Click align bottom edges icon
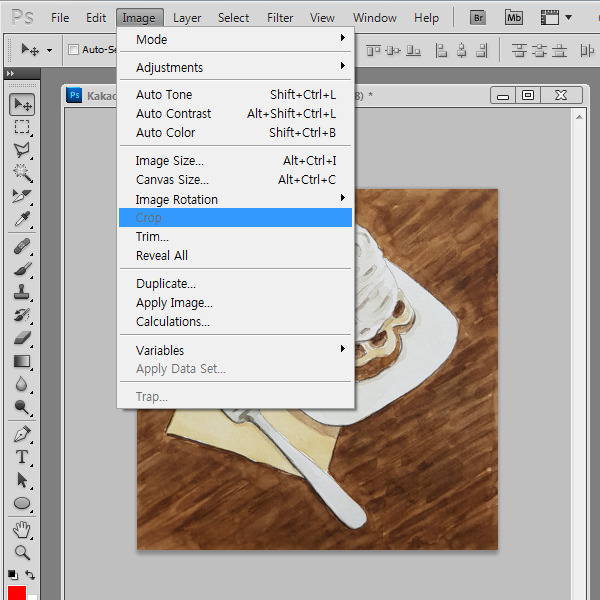Image resolution: width=600 pixels, height=600 pixels. click(x=413, y=50)
